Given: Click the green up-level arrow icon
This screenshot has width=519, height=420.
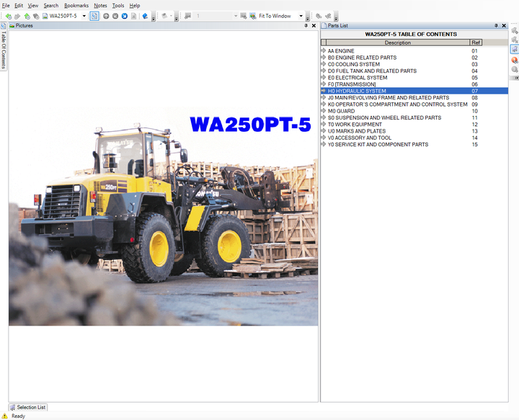Looking at the screenshot, I should point(27,16).
